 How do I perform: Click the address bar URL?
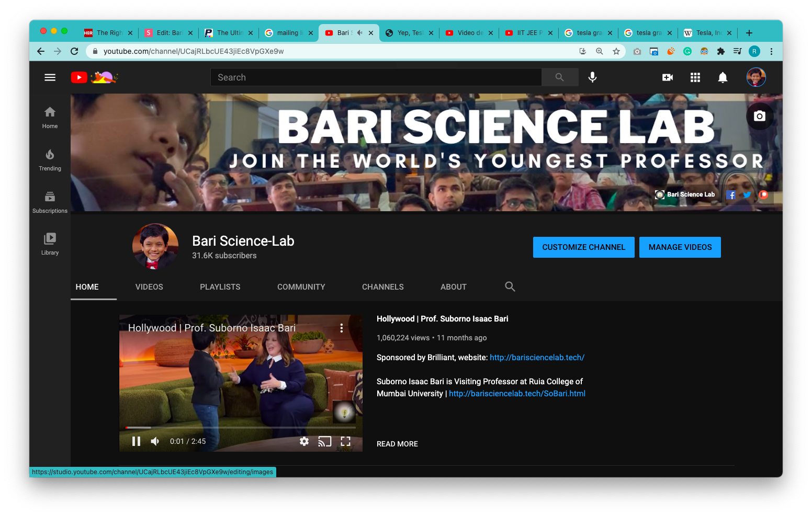[194, 51]
